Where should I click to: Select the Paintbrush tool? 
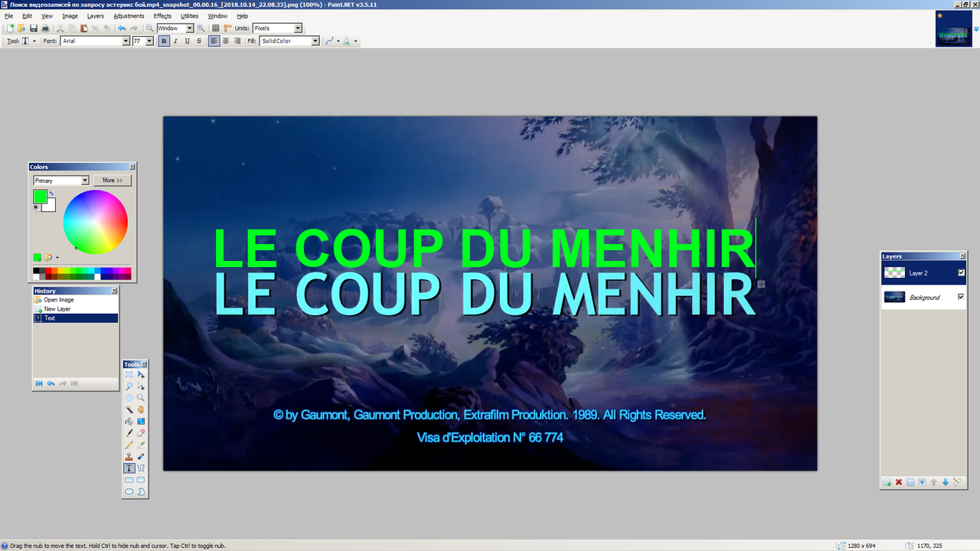coord(129,433)
